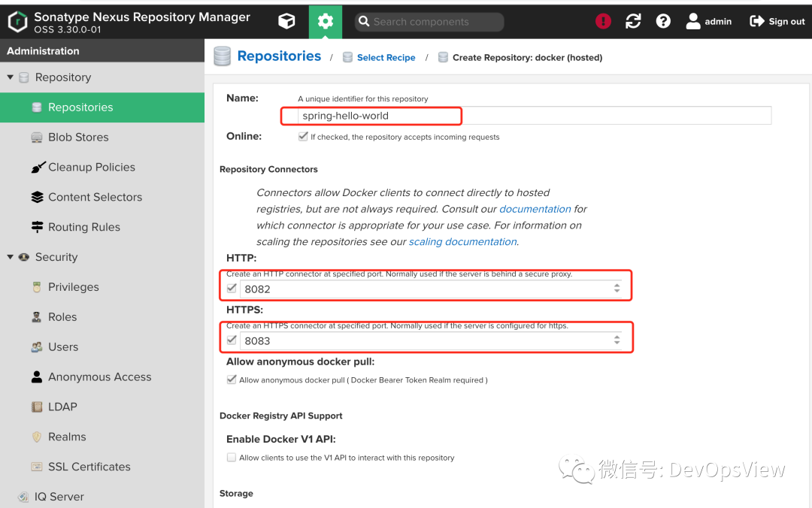Click the Users icon
Screen dimensions: 812x508
[x=37, y=347]
